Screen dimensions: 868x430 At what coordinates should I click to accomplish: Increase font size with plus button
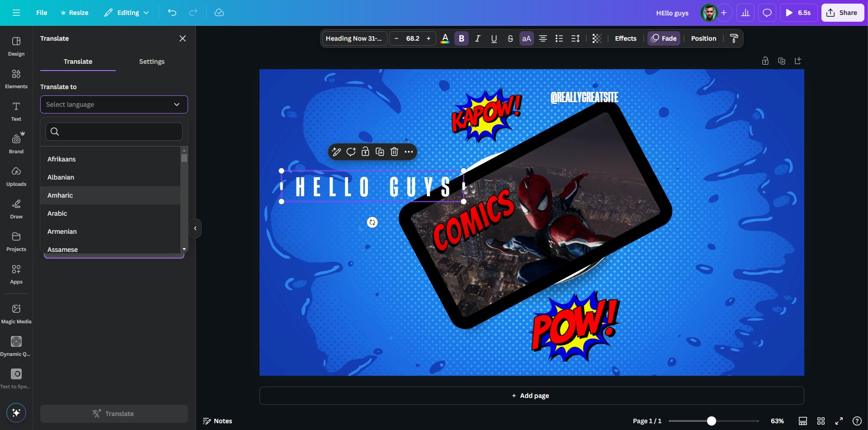(429, 38)
